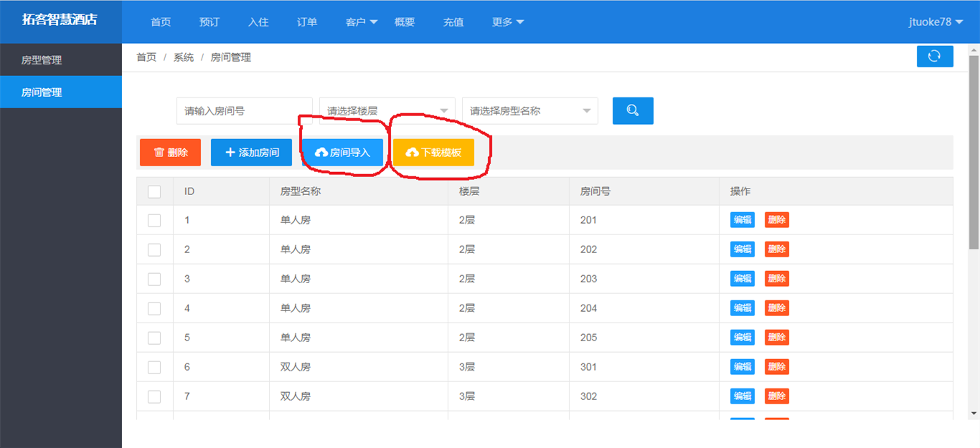This screenshot has height=448, width=980.
Task: Click the page vertical scrollbar thumb
Action: point(974,153)
